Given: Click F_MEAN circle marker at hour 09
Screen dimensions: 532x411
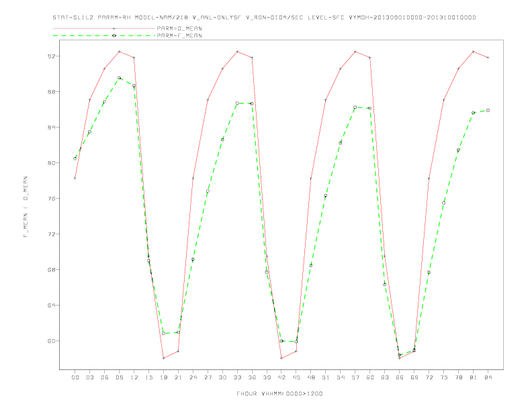Looking at the screenshot, I should click(x=119, y=78).
